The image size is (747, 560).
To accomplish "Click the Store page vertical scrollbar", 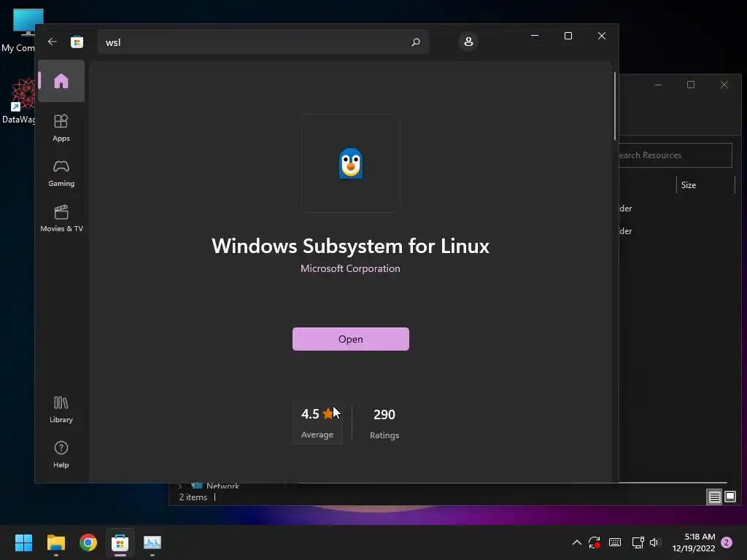I will [x=614, y=106].
